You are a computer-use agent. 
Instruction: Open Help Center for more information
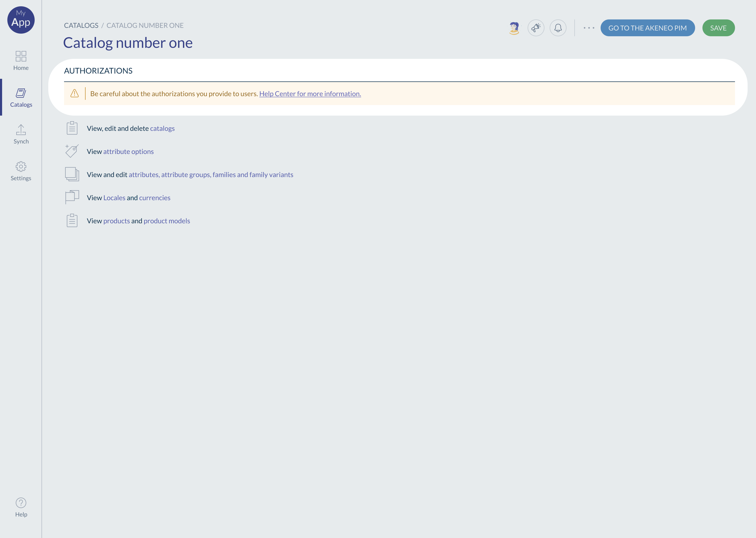[x=310, y=93]
